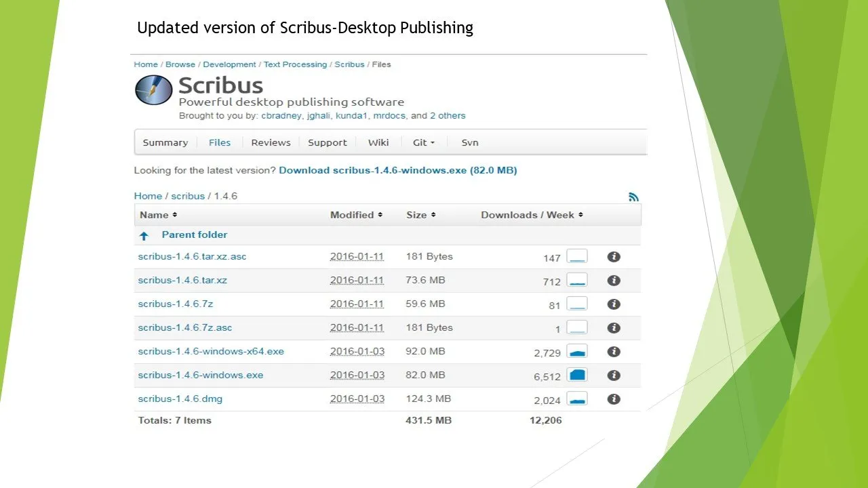Open the Wiki tab
The image size is (868, 488).
pos(378,142)
